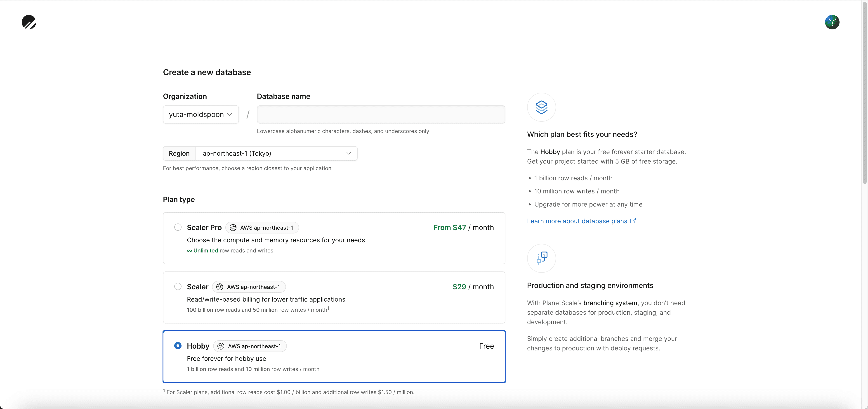Click 'AWS ap-northeast-1' badge on Hobby
Viewport: 868px width, 409px height.
tap(250, 346)
